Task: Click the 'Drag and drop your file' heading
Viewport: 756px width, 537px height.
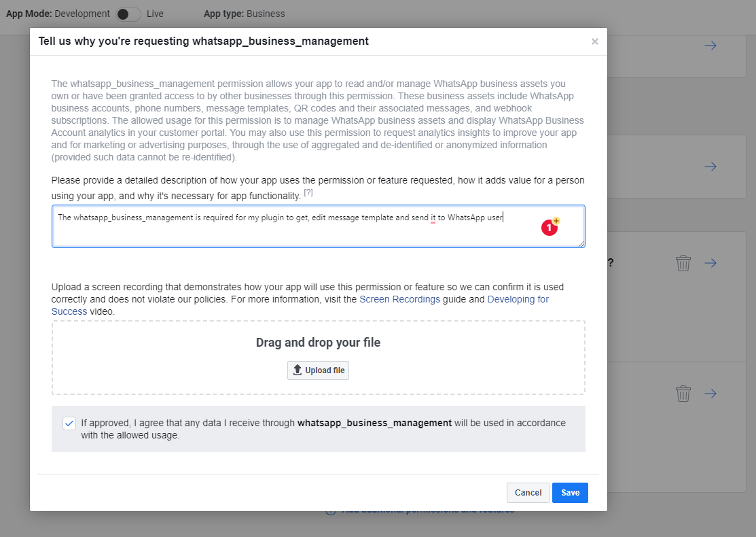Action: (x=318, y=343)
